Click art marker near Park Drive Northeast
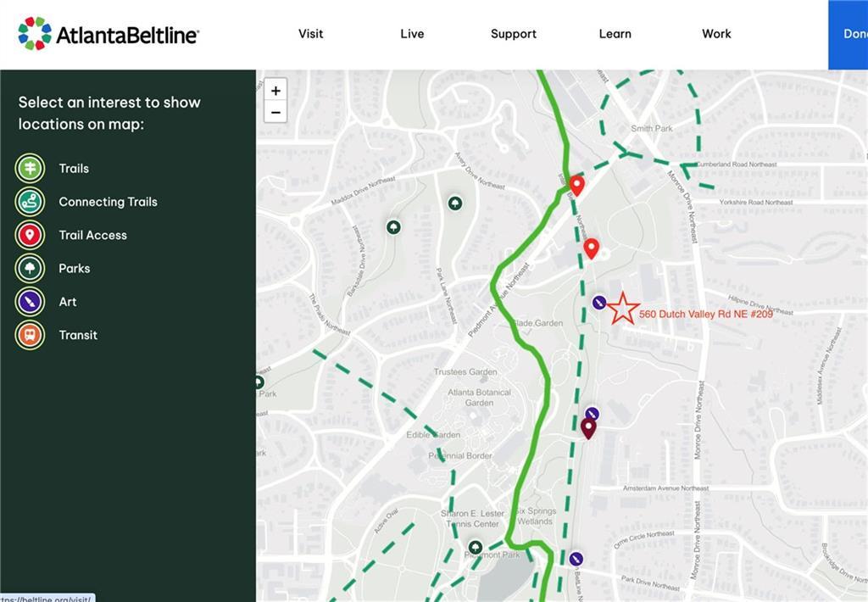 tap(576, 559)
